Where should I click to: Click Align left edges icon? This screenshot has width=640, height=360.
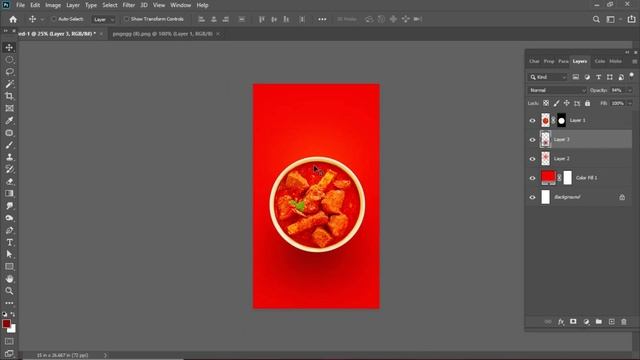[x=201, y=19]
